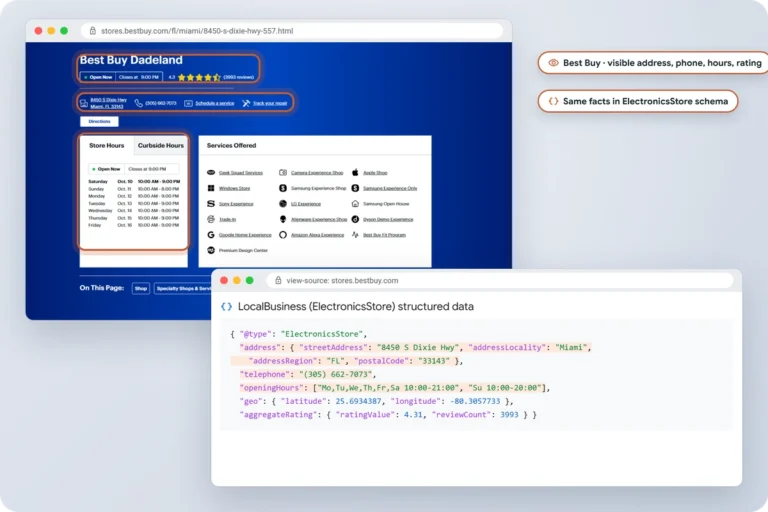Click the LG logo icon
This screenshot has height=512, width=768.
(x=283, y=203)
